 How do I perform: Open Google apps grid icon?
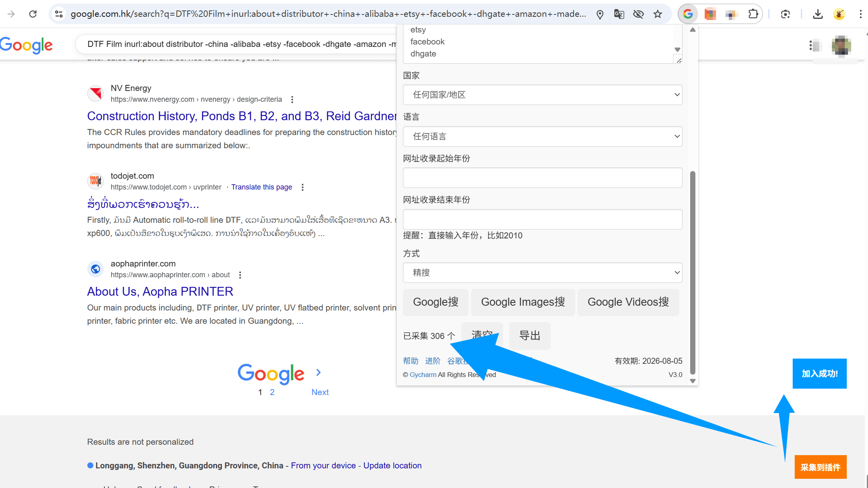[x=815, y=45]
